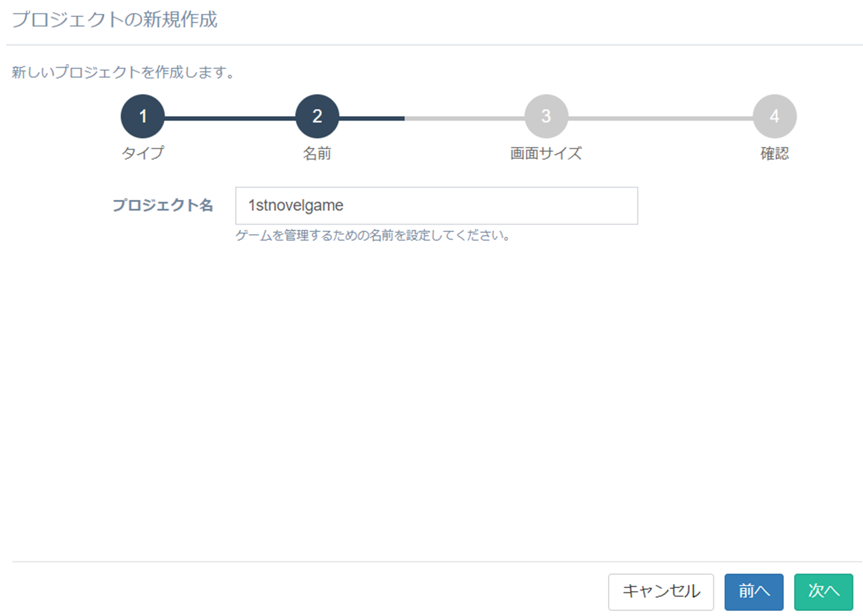This screenshot has width=863, height=616.
Task: Select the 確認 step label
Action: tap(774, 153)
